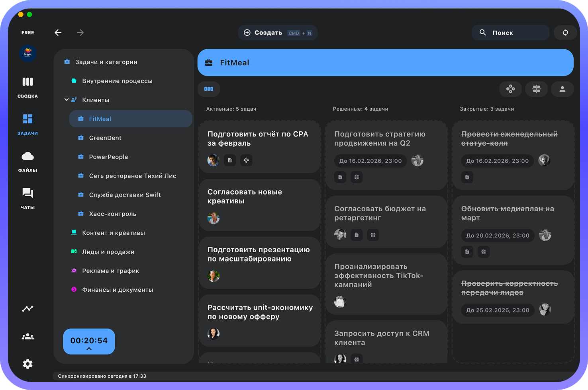Click the Синхронизировано сегодня status text
This screenshot has width=588, height=390.
pyautogui.click(x=102, y=376)
